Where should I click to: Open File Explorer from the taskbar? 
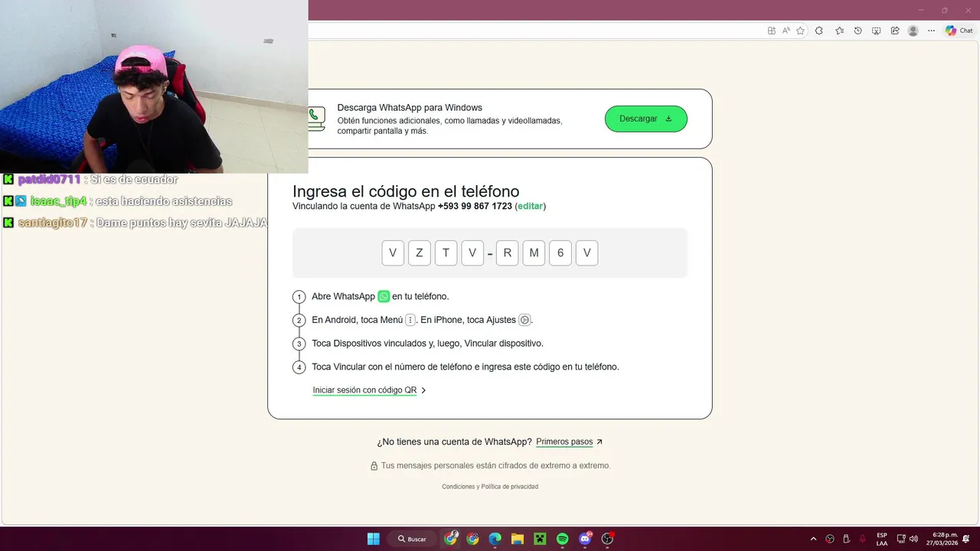pos(518,539)
